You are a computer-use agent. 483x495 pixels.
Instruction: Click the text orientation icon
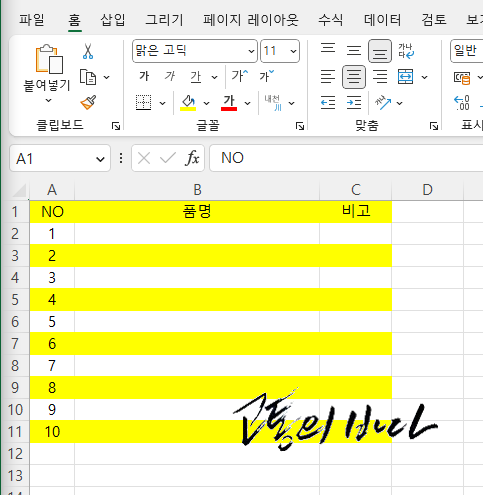click(x=383, y=103)
